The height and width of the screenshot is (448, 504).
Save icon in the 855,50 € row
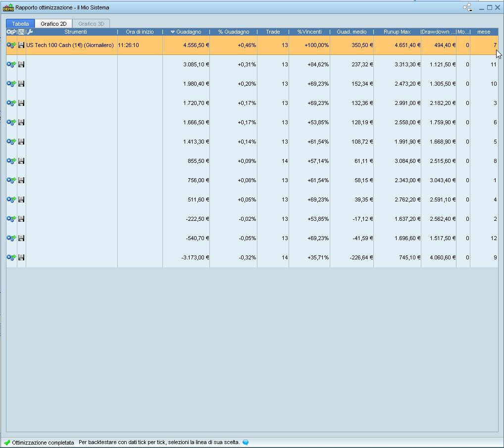[x=21, y=161]
